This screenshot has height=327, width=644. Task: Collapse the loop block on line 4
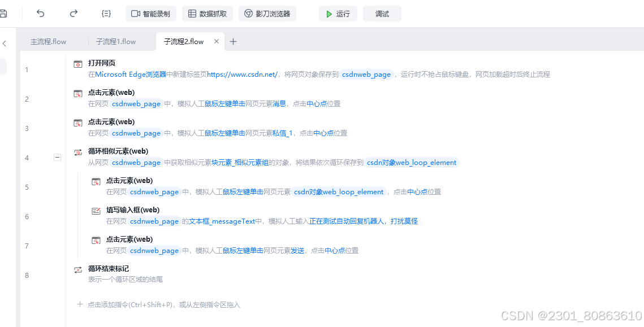pyautogui.click(x=58, y=157)
